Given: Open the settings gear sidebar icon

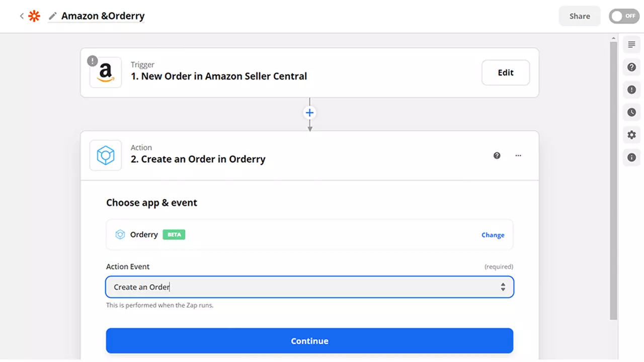Looking at the screenshot, I should 631,135.
